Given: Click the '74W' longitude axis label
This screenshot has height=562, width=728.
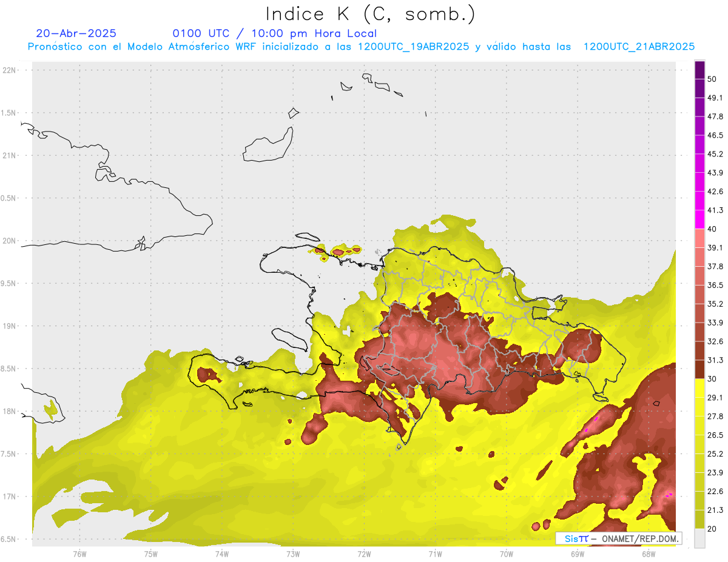Looking at the screenshot, I should [221, 554].
